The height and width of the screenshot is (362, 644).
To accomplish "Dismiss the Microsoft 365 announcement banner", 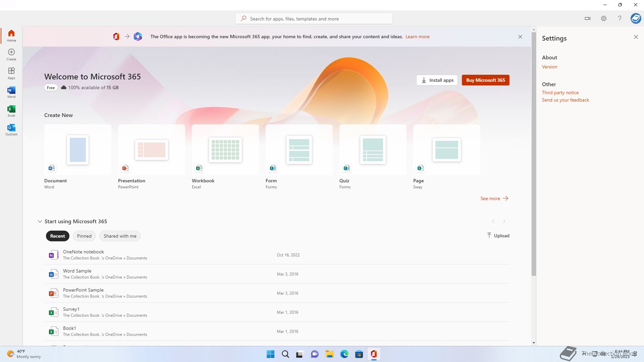I will (520, 37).
